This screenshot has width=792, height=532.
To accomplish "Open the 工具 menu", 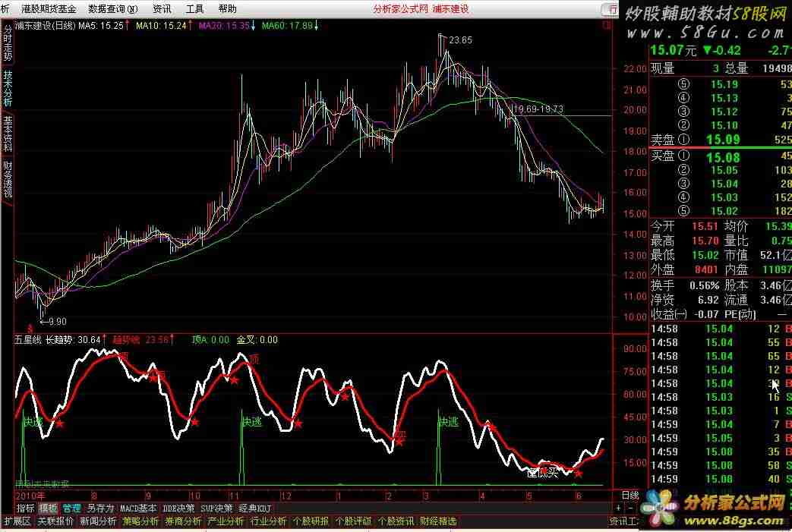I will click(194, 9).
